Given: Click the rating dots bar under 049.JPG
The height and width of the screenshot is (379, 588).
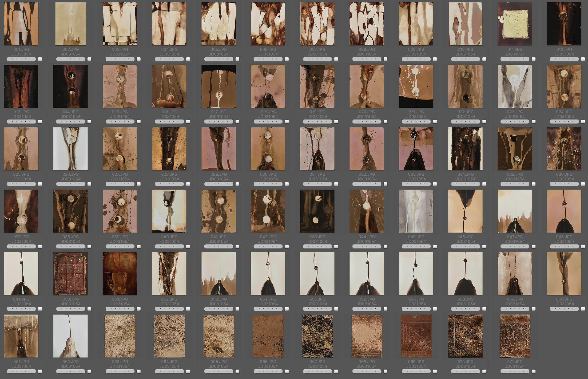Looking at the screenshot, I should [x=21, y=309].
